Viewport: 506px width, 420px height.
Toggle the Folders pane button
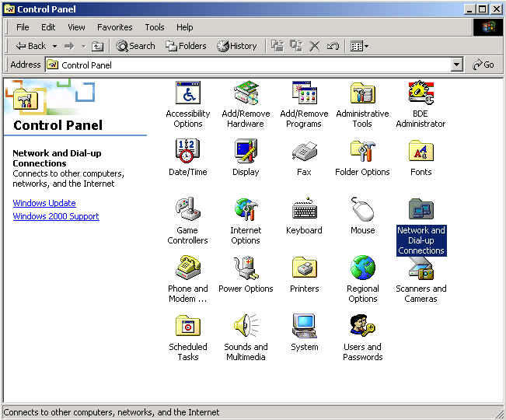186,46
